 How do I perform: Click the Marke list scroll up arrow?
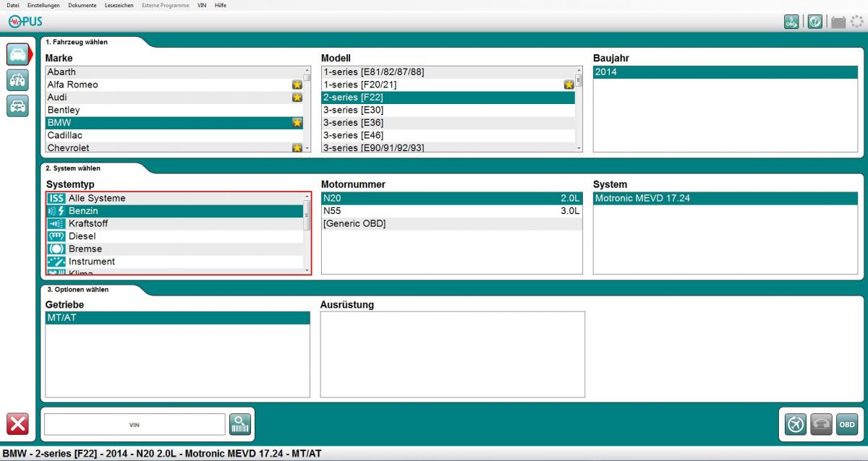point(307,70)
